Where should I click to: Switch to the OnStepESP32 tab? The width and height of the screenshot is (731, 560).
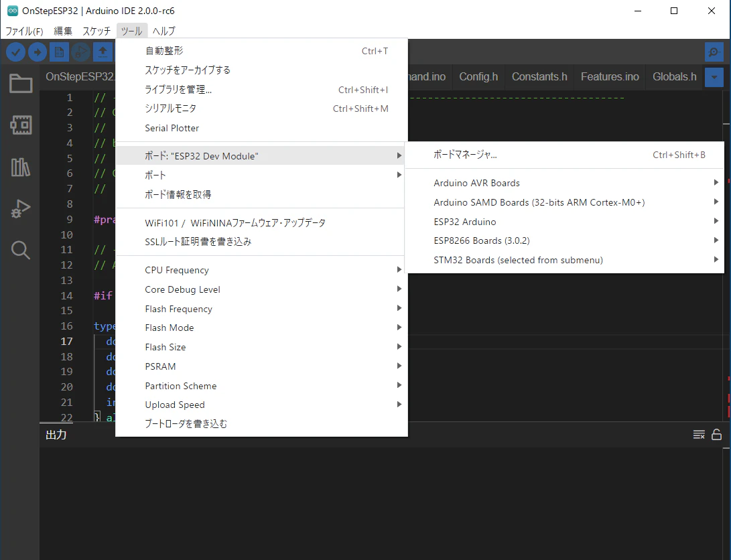pyautogui.click(x=80, y=77)
